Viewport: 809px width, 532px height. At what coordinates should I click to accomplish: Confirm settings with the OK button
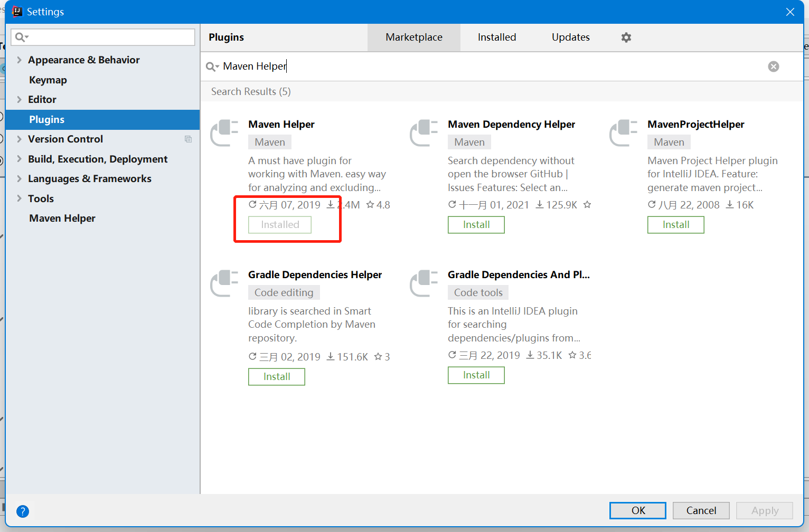coord(638,510)
